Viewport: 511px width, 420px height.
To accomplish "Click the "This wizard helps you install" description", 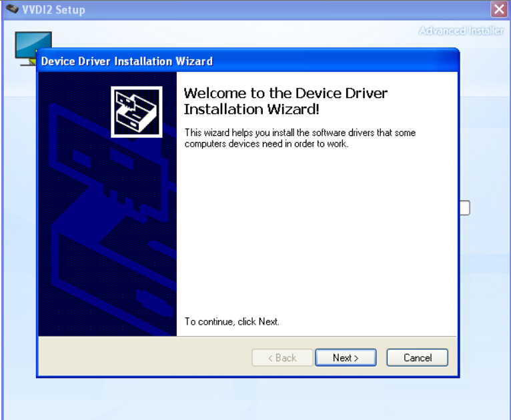I will click(x=300, y=138).
